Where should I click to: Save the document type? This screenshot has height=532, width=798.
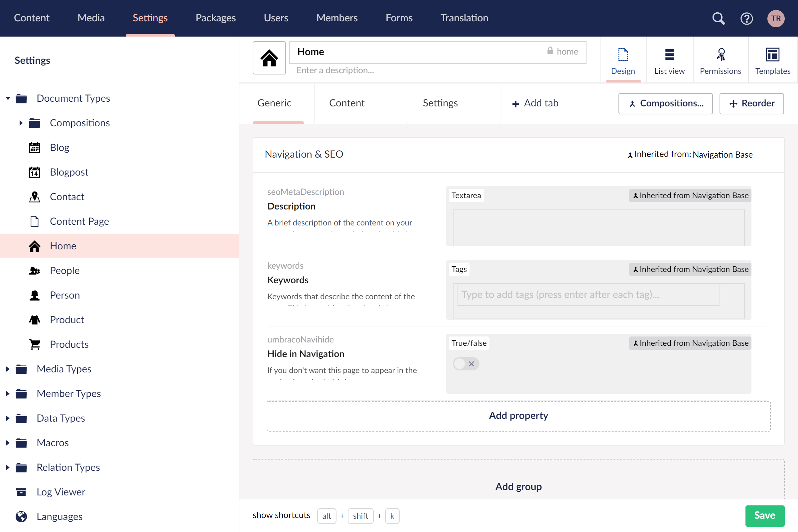765,516
